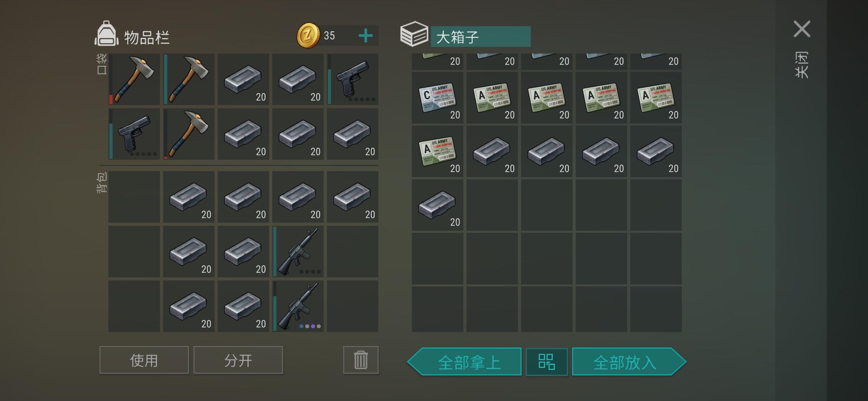This screenshot has width=868, height=401.
Task: Click the backpack inventory icon
Action: pos(107,34)
